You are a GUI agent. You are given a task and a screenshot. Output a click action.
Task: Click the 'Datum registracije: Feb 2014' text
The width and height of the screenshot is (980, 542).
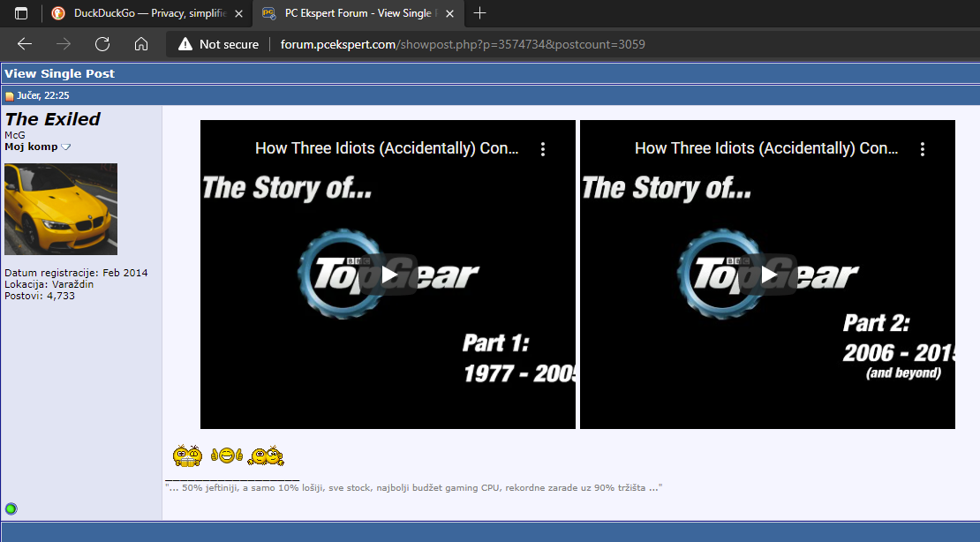pyautogui.click(x=76, y=273)
